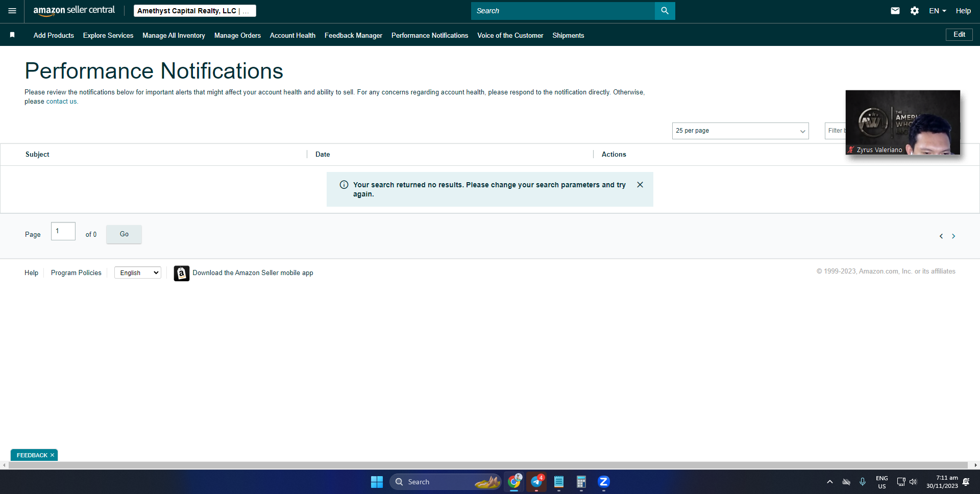Open the settings gear icon
Viewport: 980px width, 494px height.
coord(915,11)
